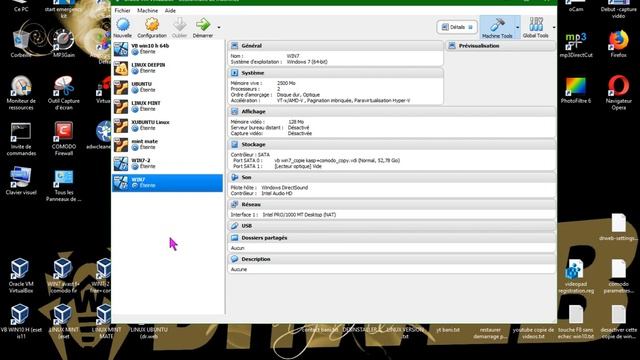Click the Affichage section header
Screen dimensions: 640x360
click(392, 111)
